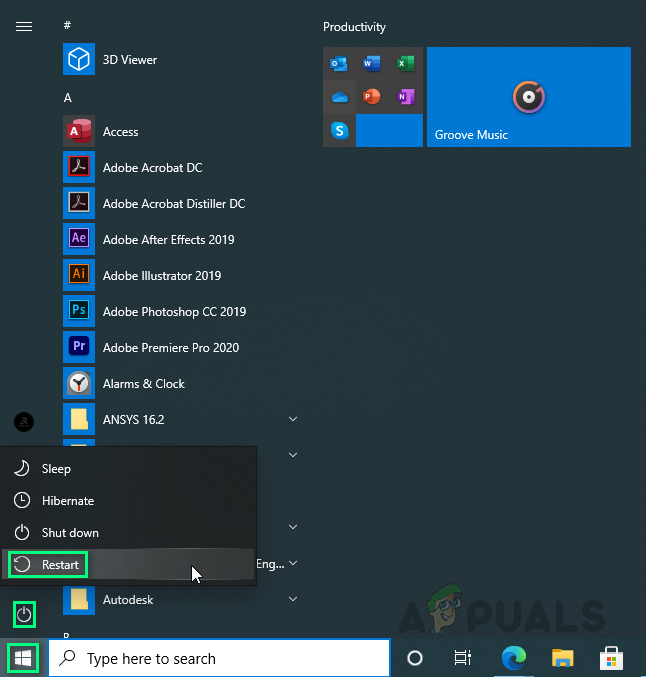The height and width of the screenshot is (677, 646).
Task: Launch Adobe After Effects 2019 icon
Action: pos(79,239)
